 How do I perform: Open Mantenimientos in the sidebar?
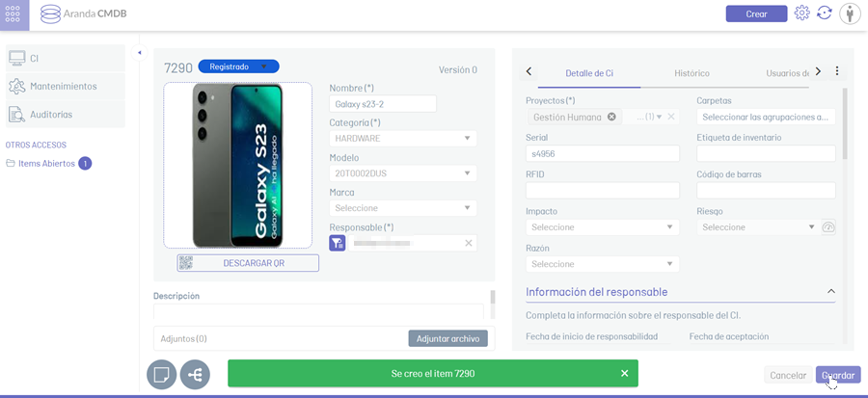pyautogui.click(x=66, y=86)
